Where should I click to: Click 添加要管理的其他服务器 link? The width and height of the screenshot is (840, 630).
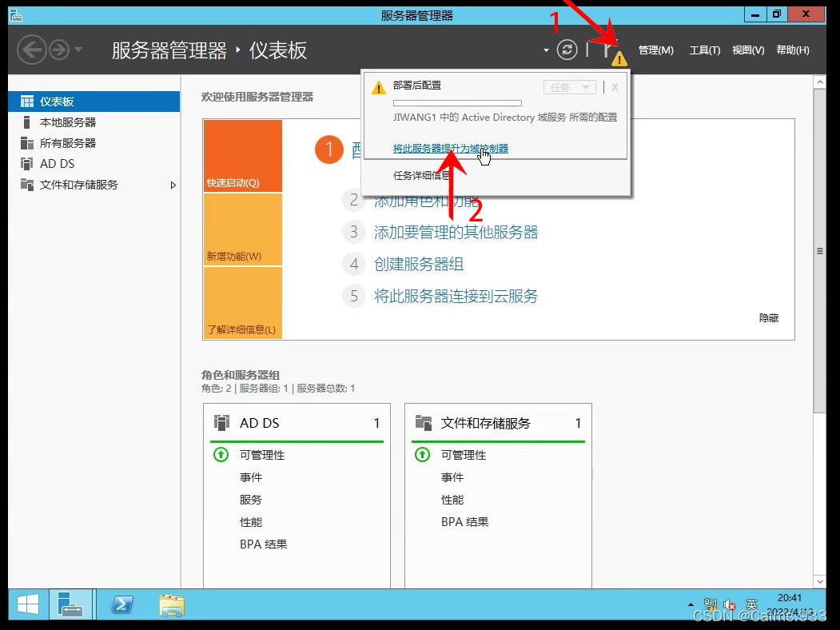coord(456,232)
